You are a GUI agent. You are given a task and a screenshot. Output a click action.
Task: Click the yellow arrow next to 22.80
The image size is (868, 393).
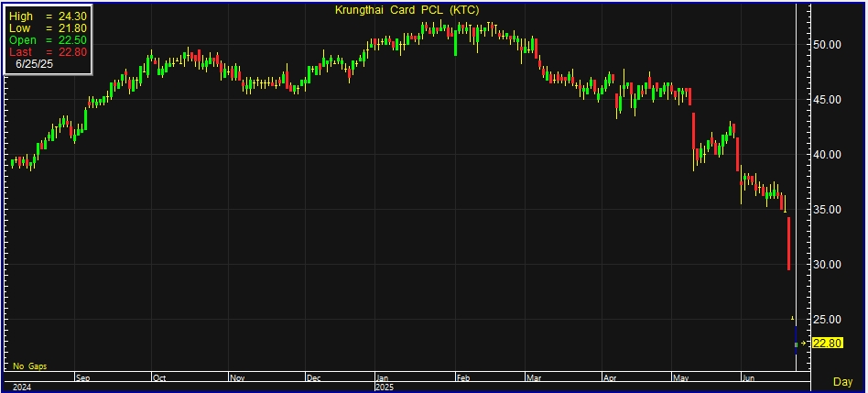[x=804, y=344]
